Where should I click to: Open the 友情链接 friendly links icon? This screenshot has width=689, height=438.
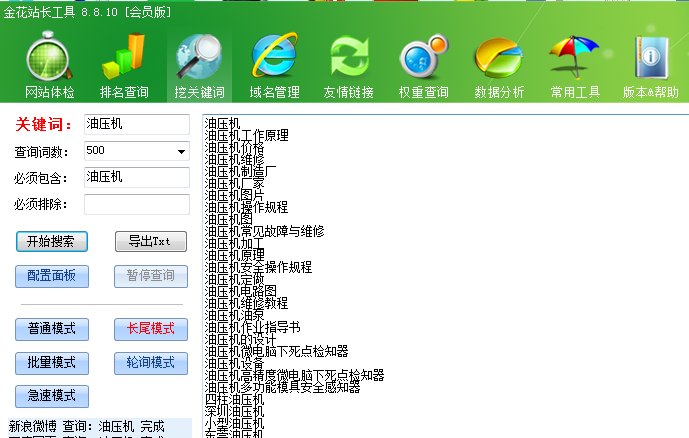tap(348, 66)
